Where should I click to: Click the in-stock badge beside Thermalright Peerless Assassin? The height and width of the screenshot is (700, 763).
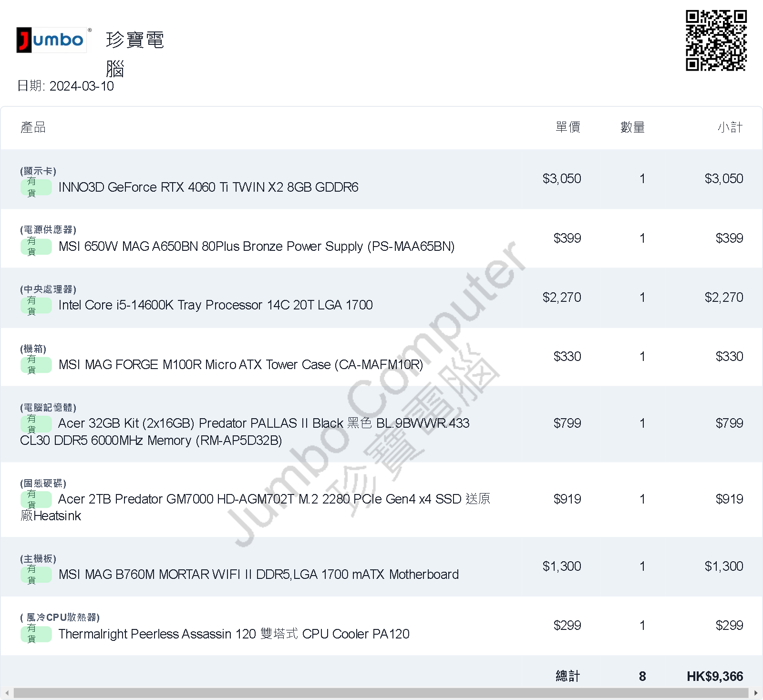click(36, 634)
